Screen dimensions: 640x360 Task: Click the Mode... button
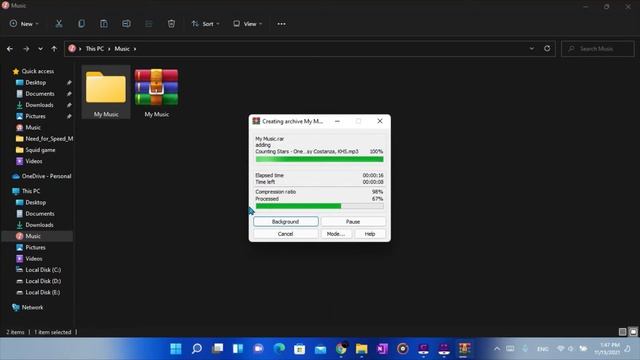pyautogui.click(x=336, y=234)
